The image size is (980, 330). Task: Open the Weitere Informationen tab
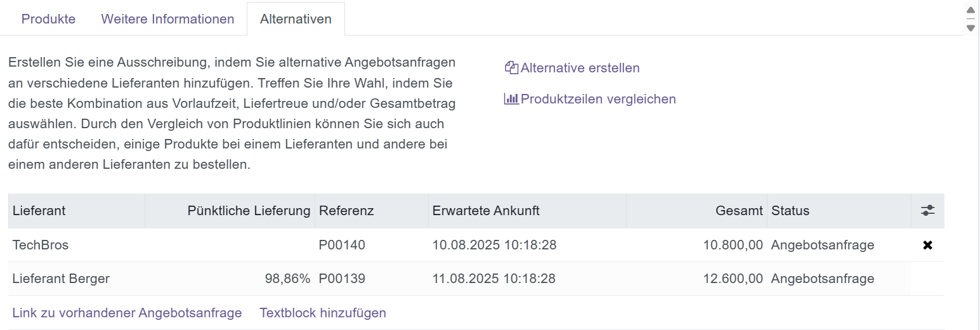[x=167, y=19]
